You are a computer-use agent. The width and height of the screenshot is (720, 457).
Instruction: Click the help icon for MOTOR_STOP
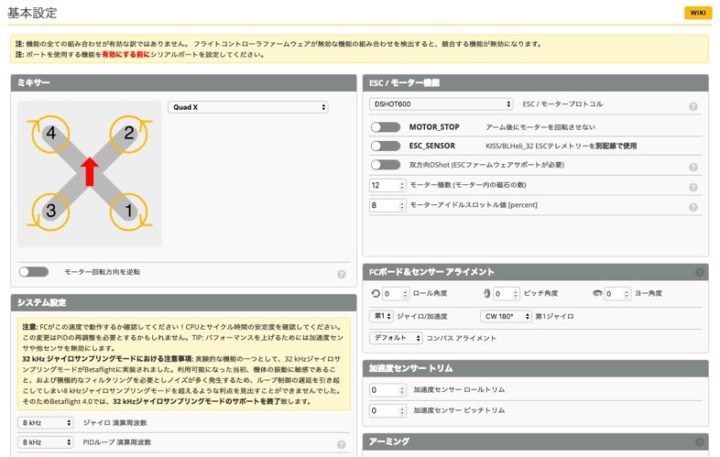coord(693,128)
